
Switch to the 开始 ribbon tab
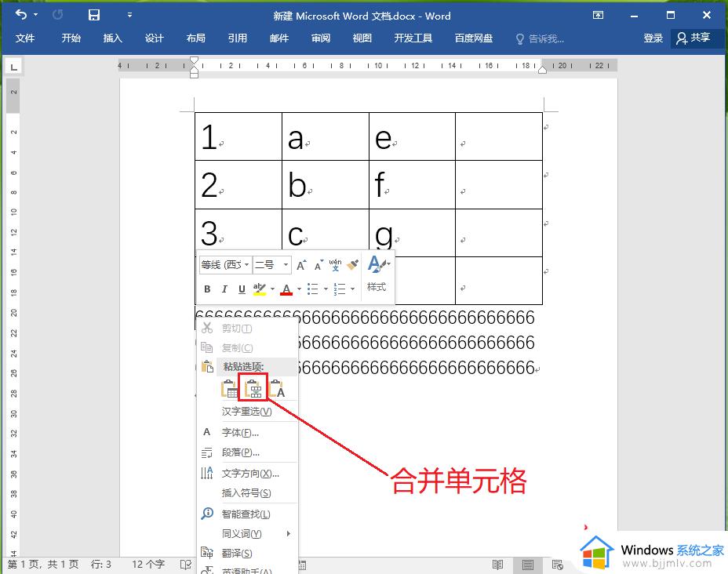pyautogui.click(x=71, y=38)
